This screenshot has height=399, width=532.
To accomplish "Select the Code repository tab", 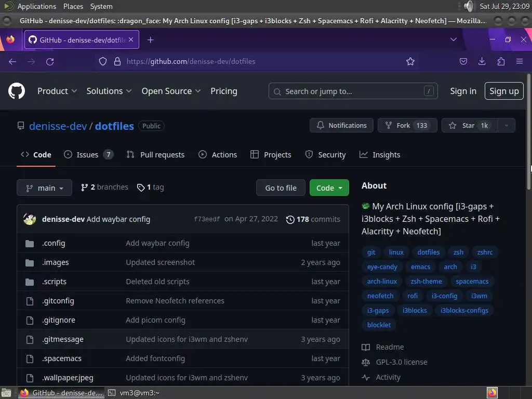I will (x=36, y=155).
